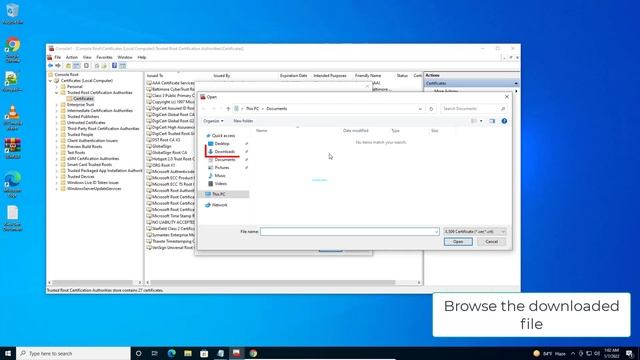This screenshot has width=640, height=360.
Task: Click the Up one level folder toolbar icon
Action: point(69,66)
